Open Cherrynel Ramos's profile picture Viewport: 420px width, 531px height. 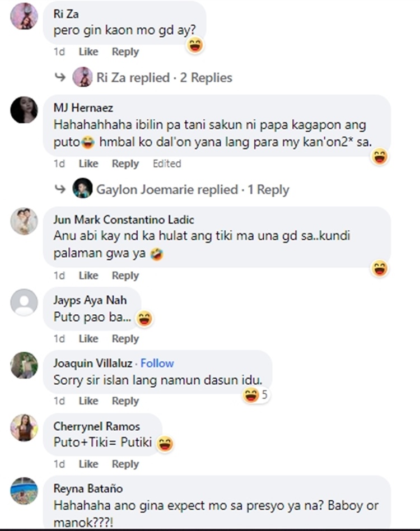click(24, 428)
